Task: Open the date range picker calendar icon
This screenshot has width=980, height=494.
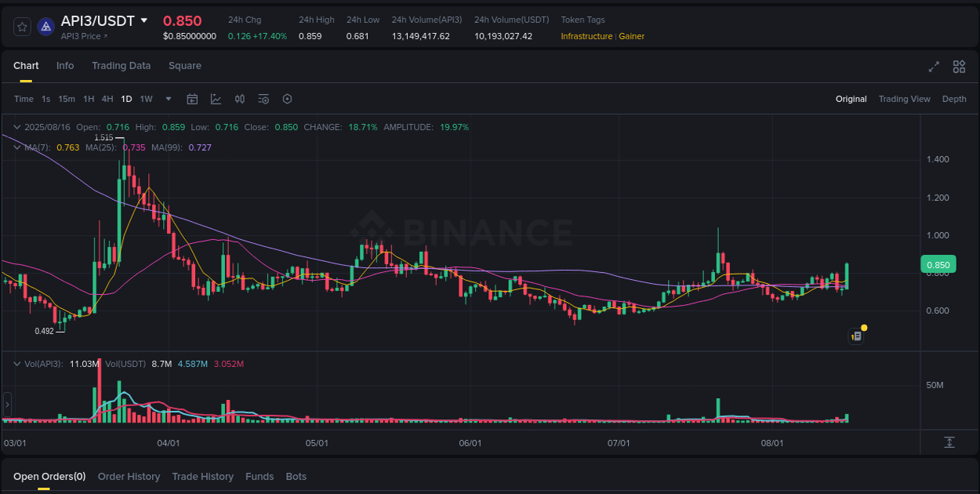Action: (192, 99)
